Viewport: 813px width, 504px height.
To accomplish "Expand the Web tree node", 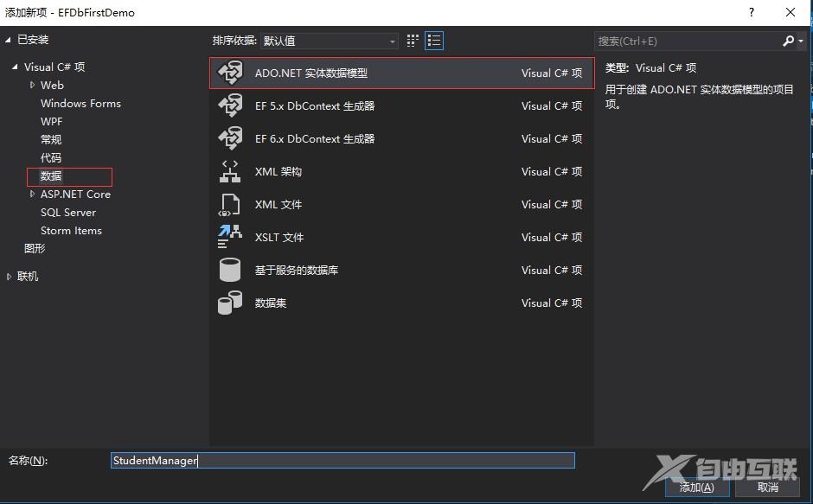I will (32, 85).
